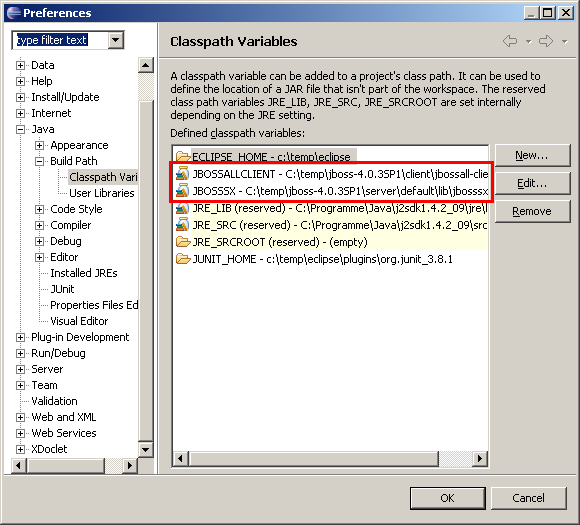Click tree horizontal scrollbar left arrow
The height and width of the screenshot is (525, 580).
pyautogui.click(x=19, y=465)
